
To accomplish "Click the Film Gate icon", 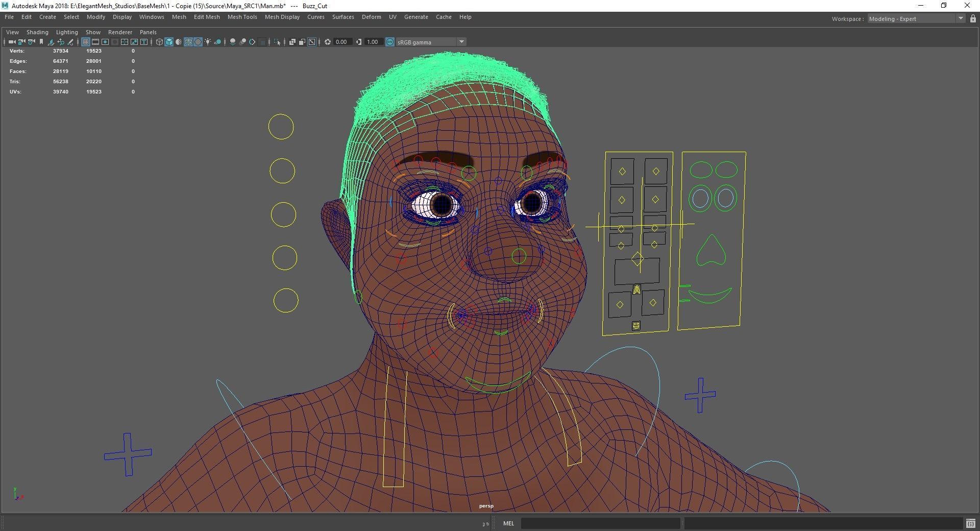I will (95, 42).
